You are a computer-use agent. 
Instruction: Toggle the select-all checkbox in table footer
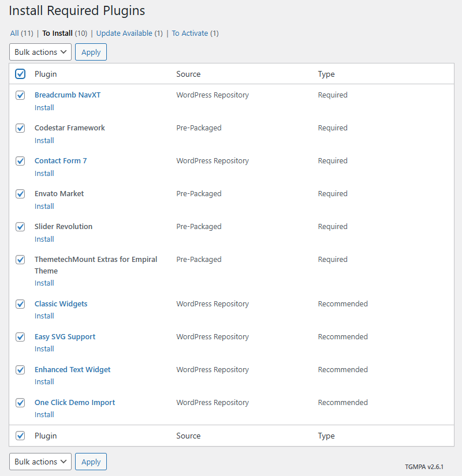[20, 436]
